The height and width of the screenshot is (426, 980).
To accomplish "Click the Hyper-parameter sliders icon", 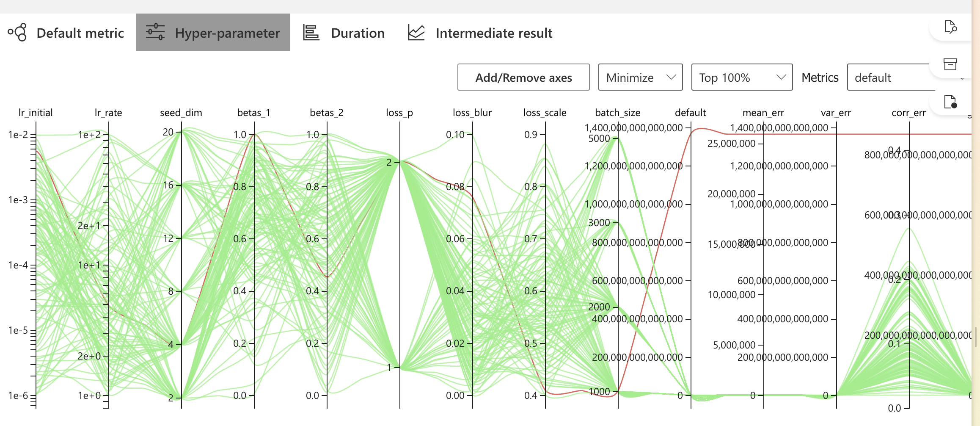I will pyautogui.click(x=155, y=32).
